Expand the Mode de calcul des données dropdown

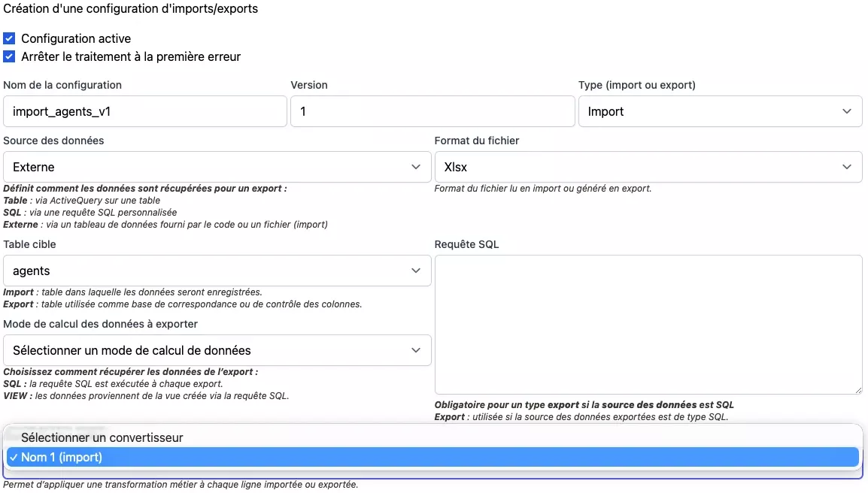(x=217, y=350)
